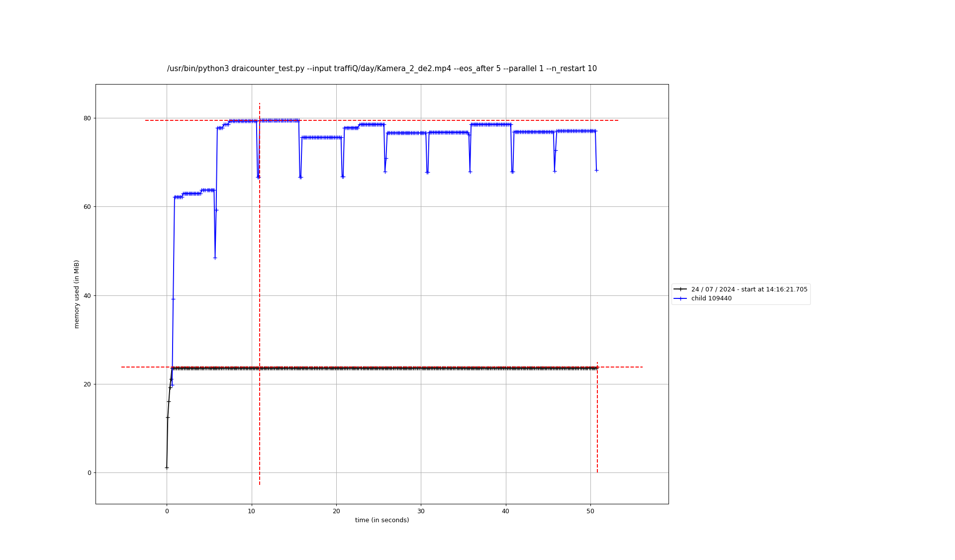Click the blue marker at lowest dip near 48 MiB

point(215,258)
